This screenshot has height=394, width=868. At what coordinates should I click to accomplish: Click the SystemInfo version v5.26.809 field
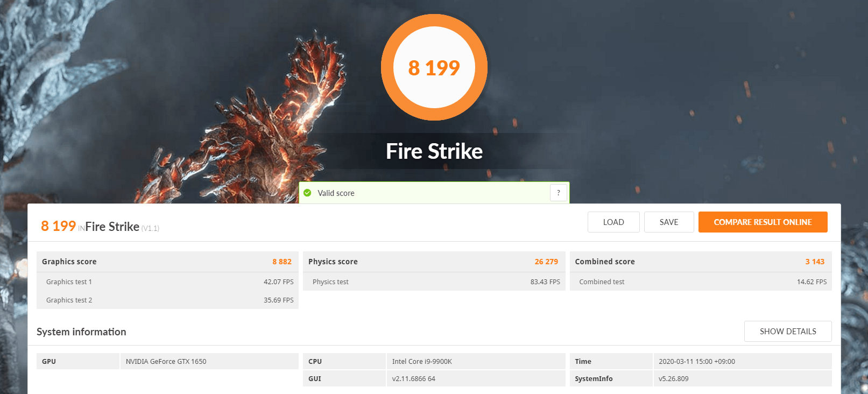743,378
